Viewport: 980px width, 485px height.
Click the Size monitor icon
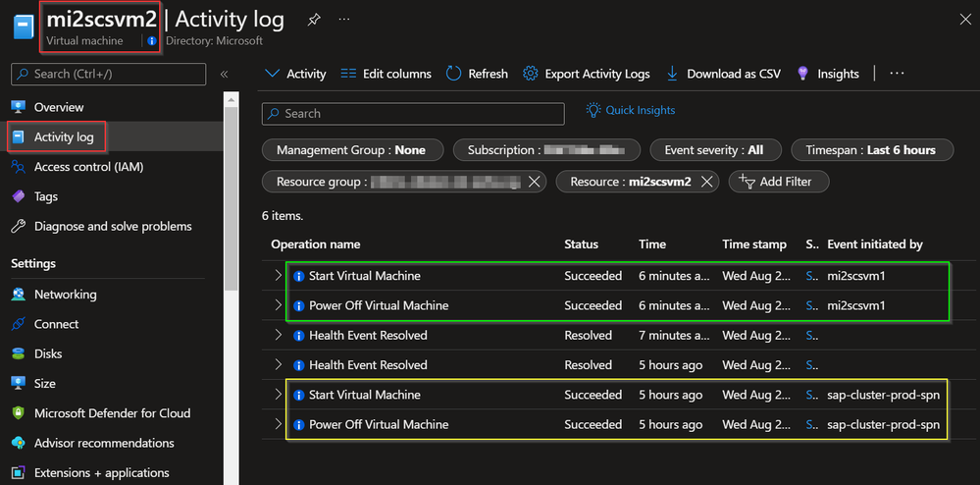18,384
